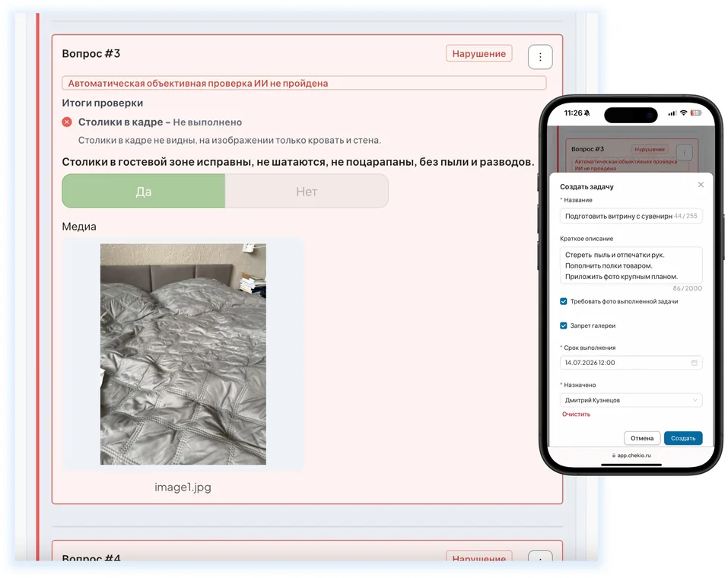728x578 pixels.
Task: Click the three-dot menu on phone's Вопрос #3
Action: [684, 152]
